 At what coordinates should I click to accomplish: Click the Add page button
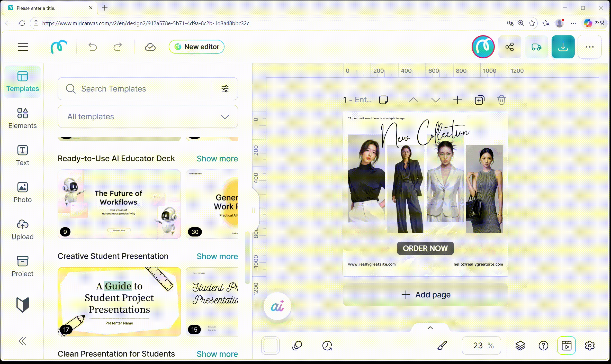[426, 295]
